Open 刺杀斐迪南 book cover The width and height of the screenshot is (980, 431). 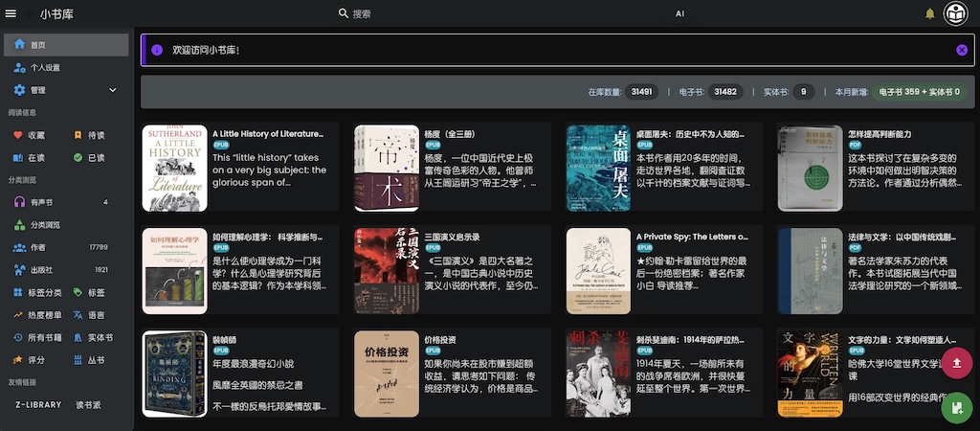(x=599, y=374)
